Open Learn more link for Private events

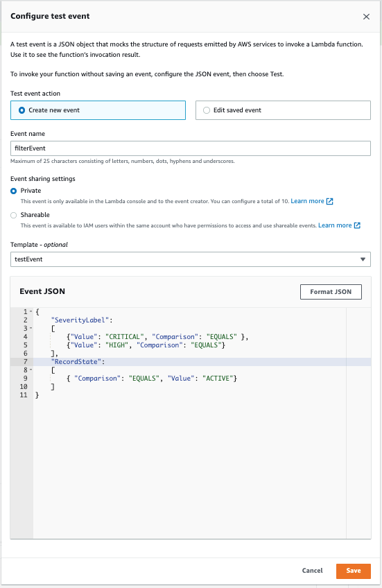coord(307,201)
